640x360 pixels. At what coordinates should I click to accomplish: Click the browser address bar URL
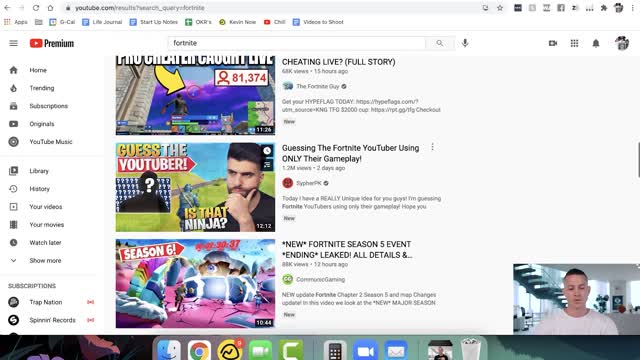[140, 8]
